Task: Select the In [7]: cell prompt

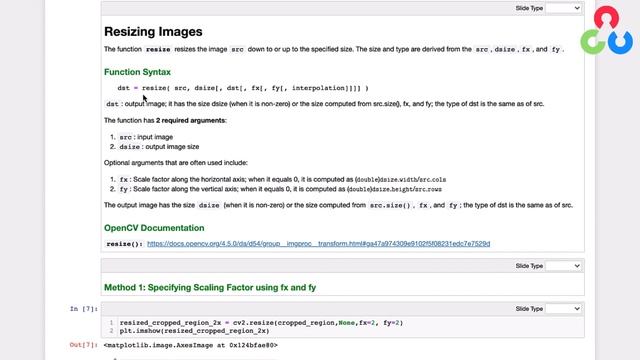Action: (x=84, y=309)
